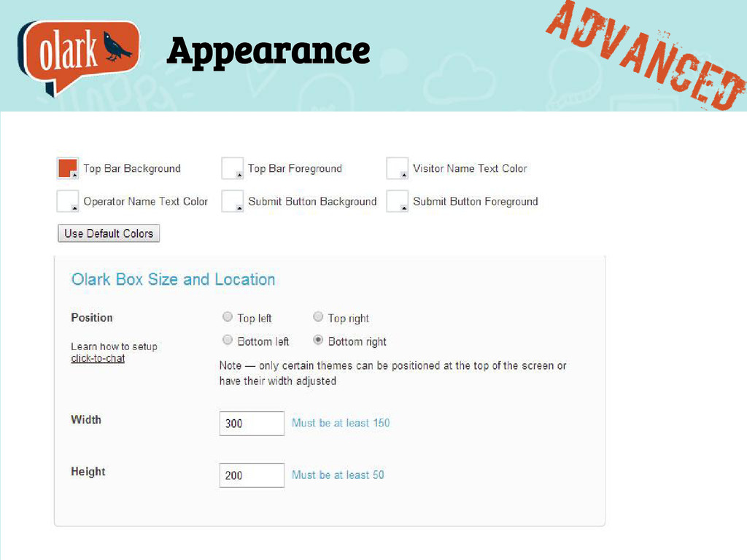Click the 'Must be at least 50' hint
The width and height of the screenshot is (747, 560).
(338, 475)
